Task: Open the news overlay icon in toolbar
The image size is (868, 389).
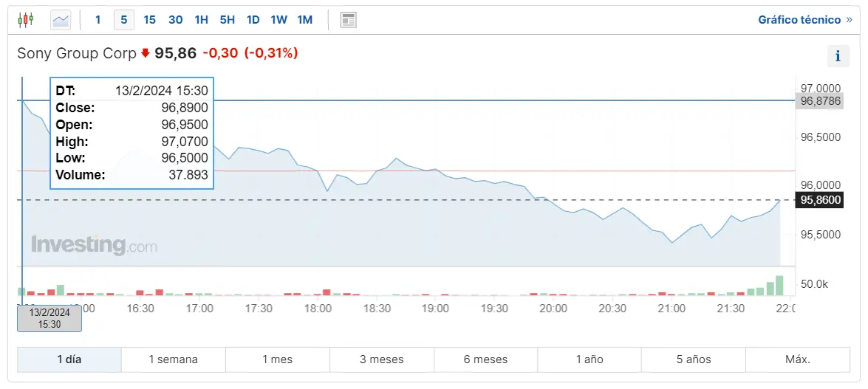Action: 349,20
